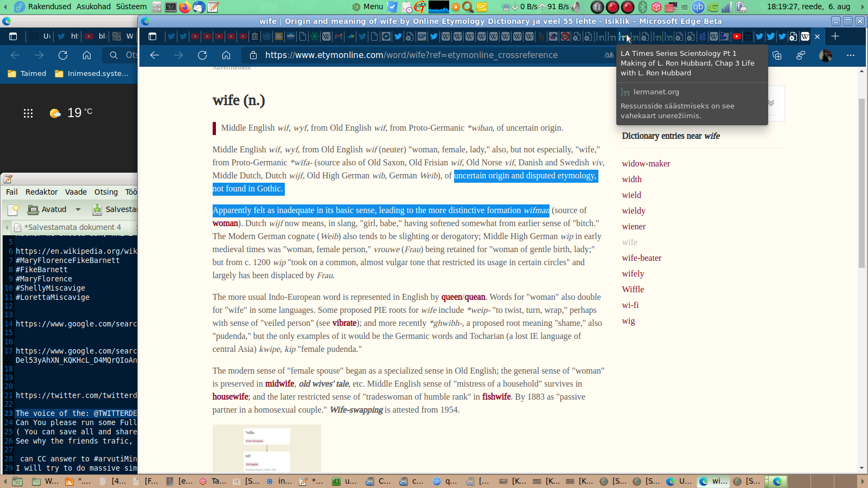Switch to the Gmail tab
This screenshot has height=488, width=868.
[x=339, y=36]
